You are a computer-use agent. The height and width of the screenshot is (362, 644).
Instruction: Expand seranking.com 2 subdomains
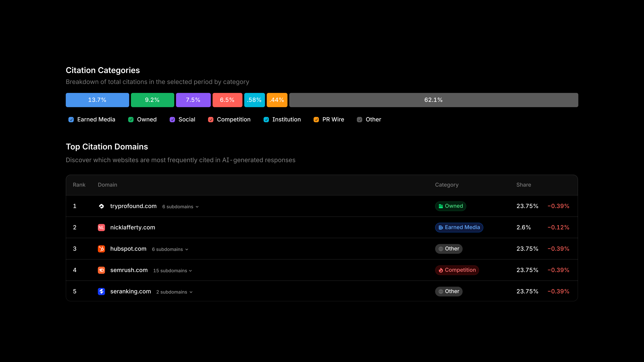(174, 292)
